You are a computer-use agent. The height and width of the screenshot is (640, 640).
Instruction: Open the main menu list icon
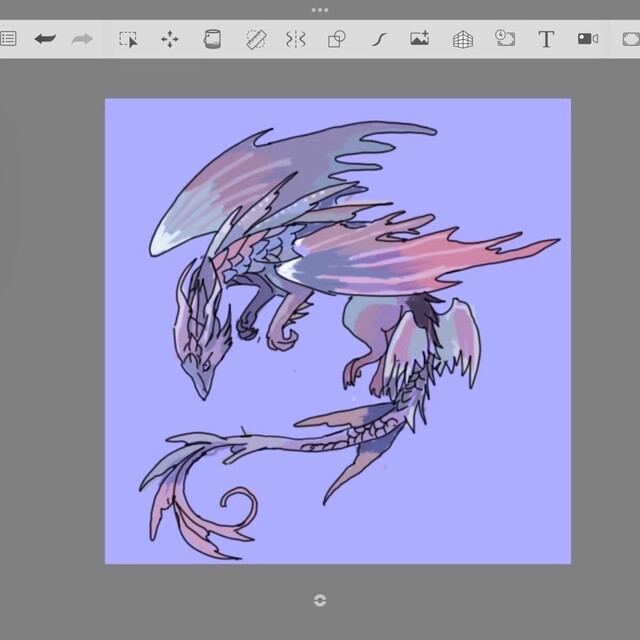click(x=8, y=39)
